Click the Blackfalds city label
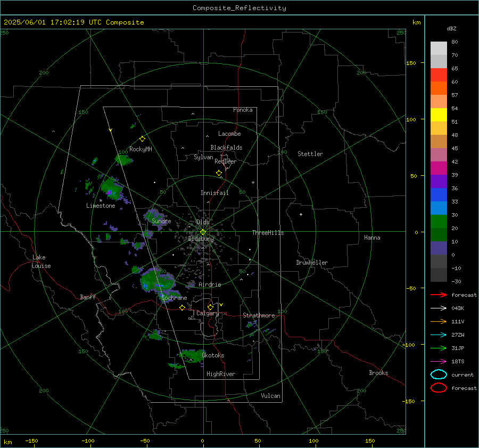The image size is (479, 448). (x=226, y=148)
